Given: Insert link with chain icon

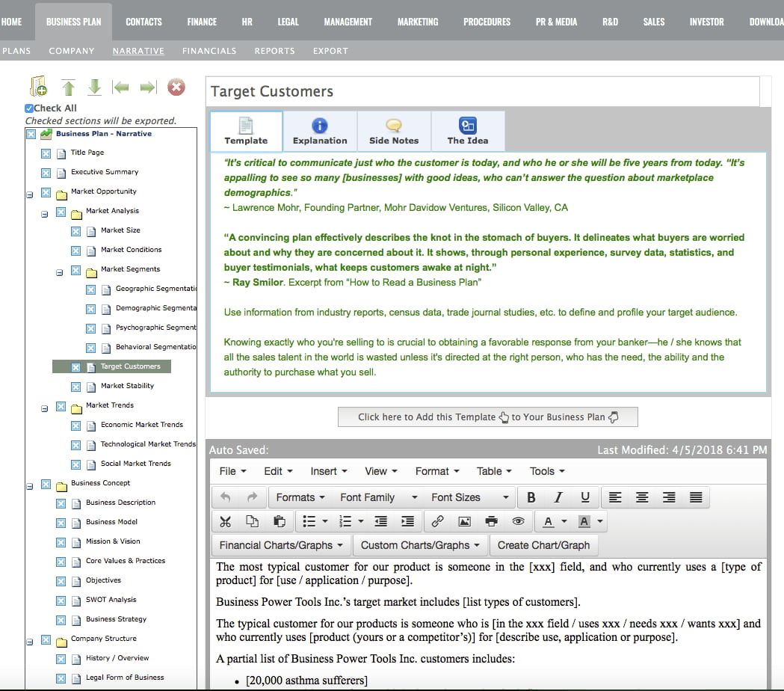Looking at the screenshot, I should click(x=437, y=521).
